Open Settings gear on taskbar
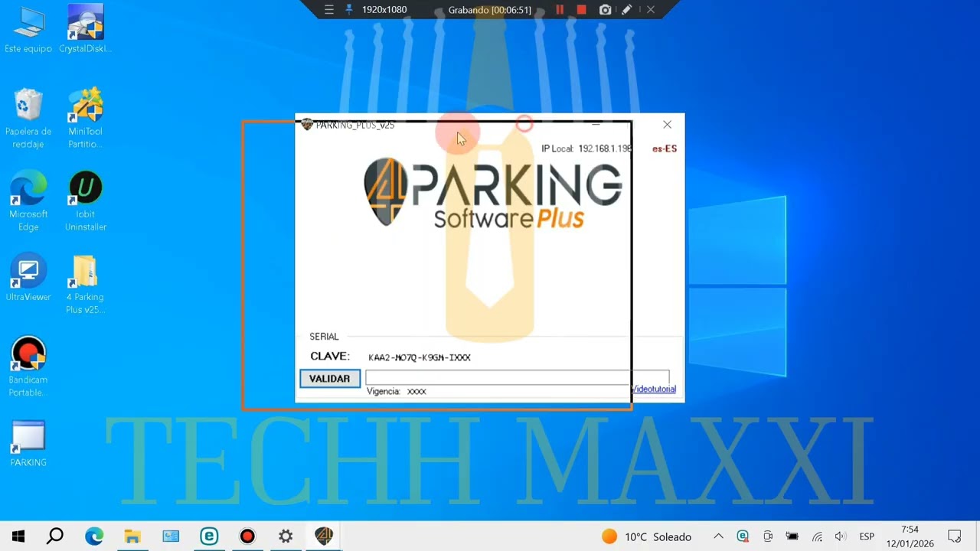Viewport: 980px width, 551px height. (286, 536)
